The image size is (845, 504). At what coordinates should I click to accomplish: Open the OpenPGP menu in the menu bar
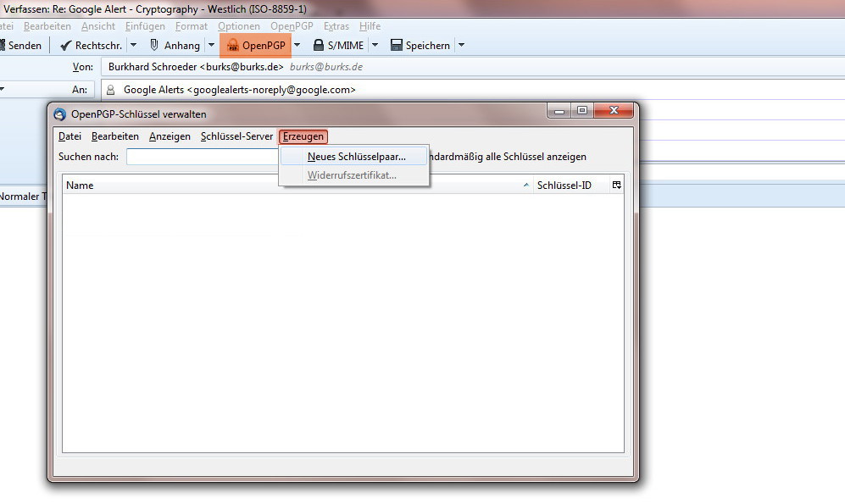[x=292, y=26]
